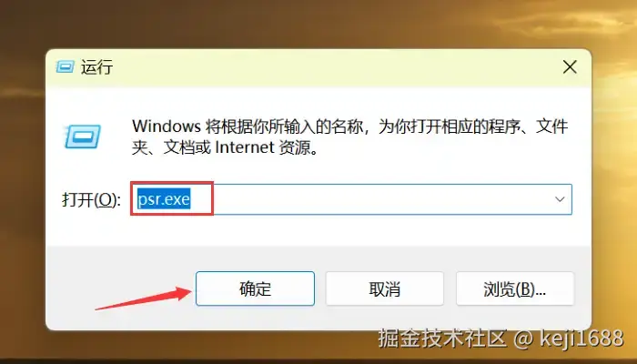Click the Run icon in the title bar
Screen dimensions: 637x364
point(65,66)
